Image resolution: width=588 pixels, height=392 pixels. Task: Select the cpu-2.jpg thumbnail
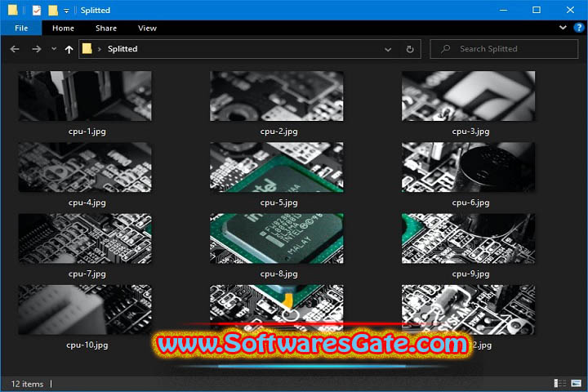click(x=277, y=96)
